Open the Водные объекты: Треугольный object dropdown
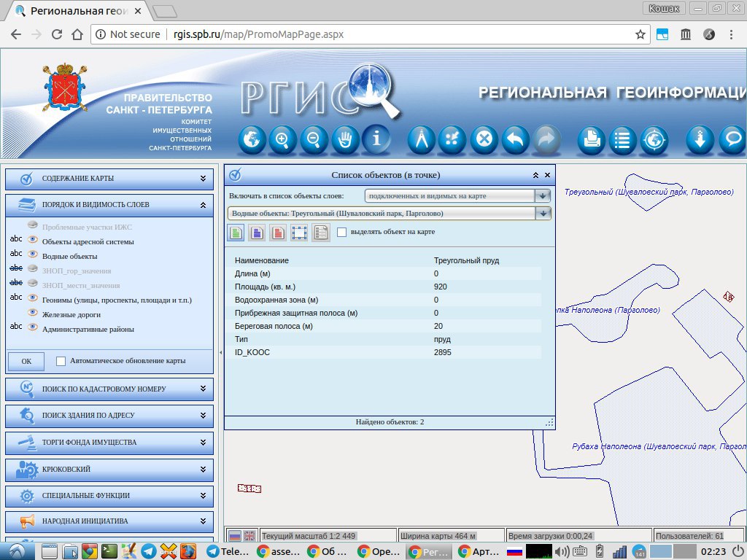The height and width of the screenshot is (560, 747). pyautogui.click(x=543, y=214)
